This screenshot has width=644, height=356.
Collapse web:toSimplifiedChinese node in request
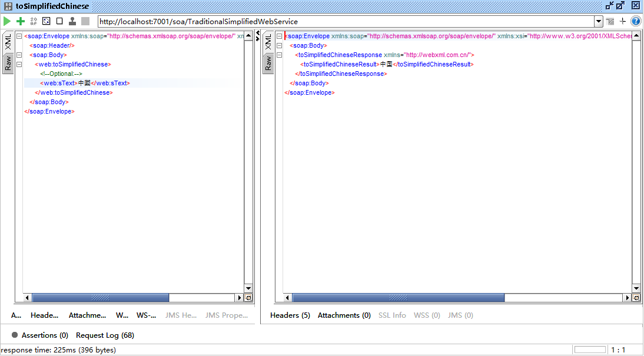tap(19, 65)
